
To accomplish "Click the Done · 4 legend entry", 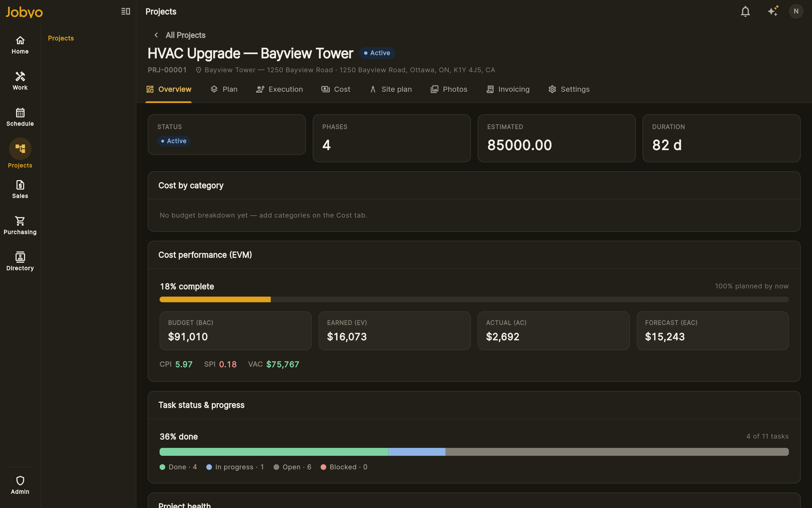I will 178,467.
